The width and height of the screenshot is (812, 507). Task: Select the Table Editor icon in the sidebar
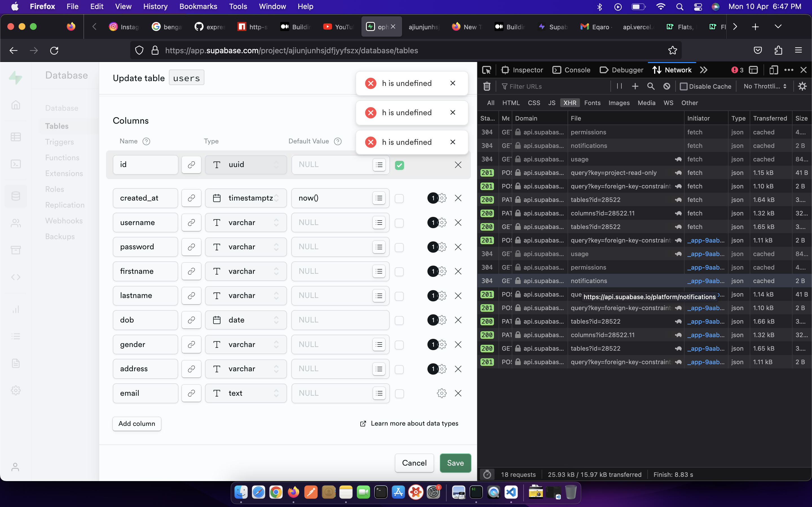[16, 137]
